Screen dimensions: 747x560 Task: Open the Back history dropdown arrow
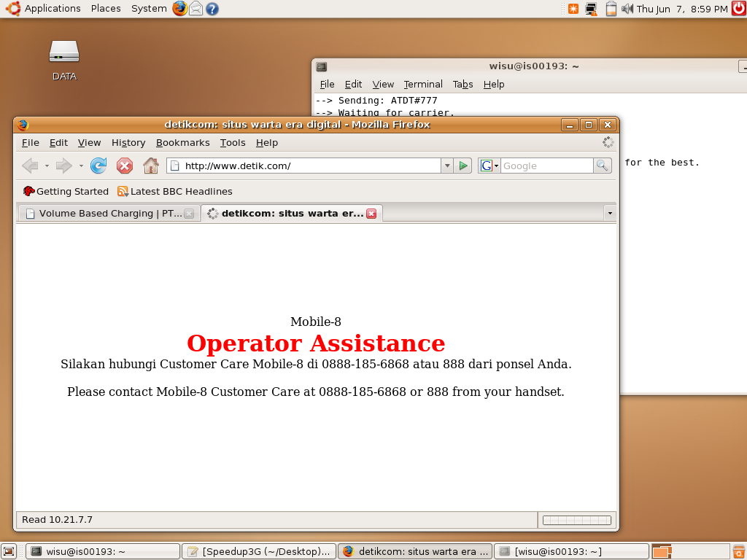pos(47,166)
